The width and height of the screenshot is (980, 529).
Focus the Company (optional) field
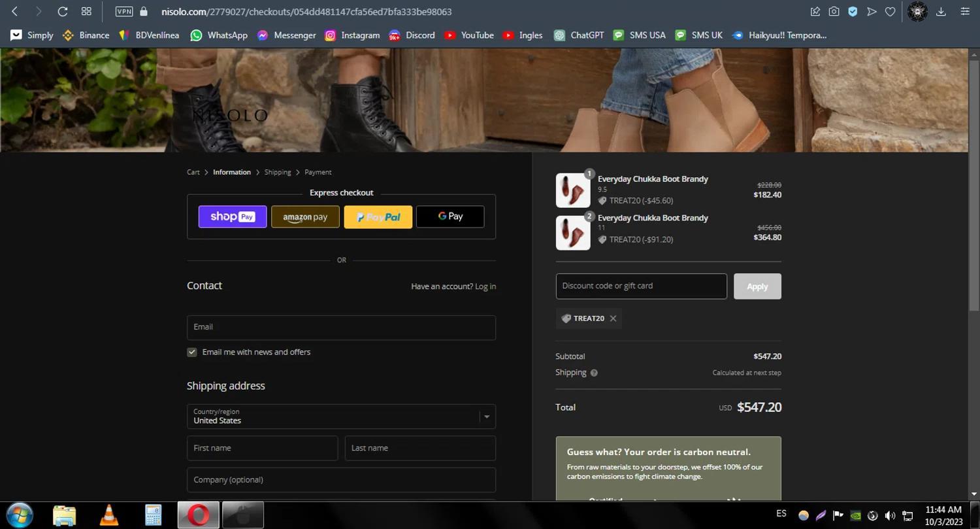(x=341, y=480)
